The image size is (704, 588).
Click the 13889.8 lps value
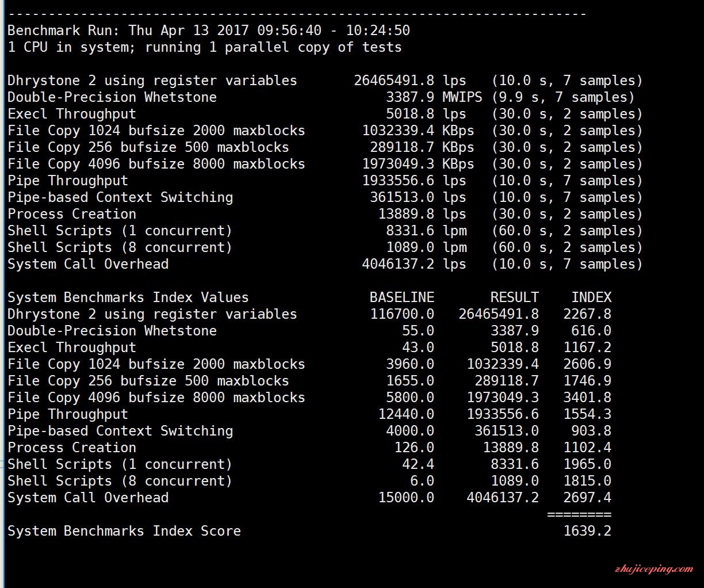(422, 214)
